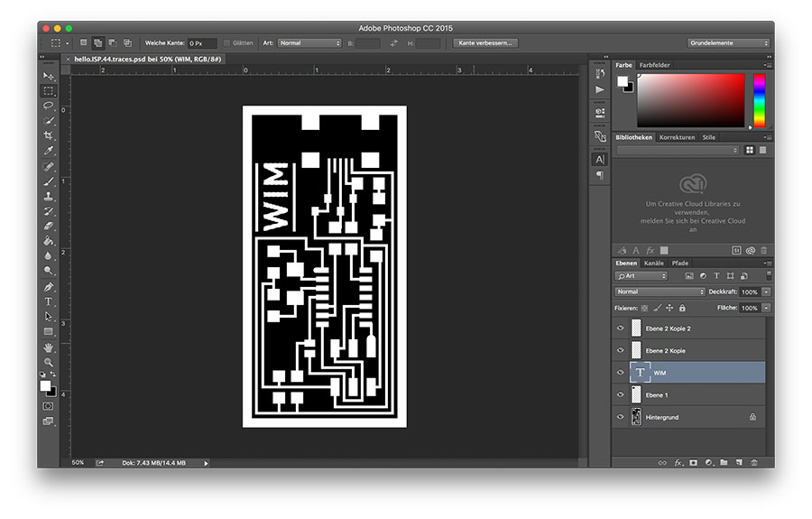
Task: Click the Kante verbessern button
Action: tap(485, 43)
